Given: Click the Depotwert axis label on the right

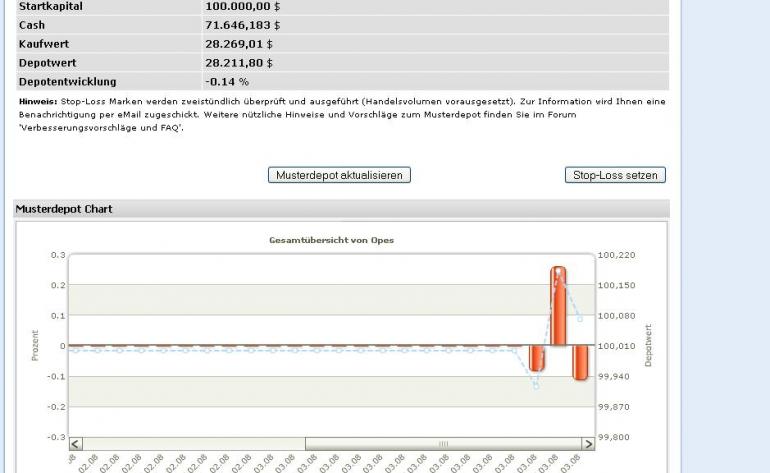Looking at the screenshot, I should click(x=648, y=345).
